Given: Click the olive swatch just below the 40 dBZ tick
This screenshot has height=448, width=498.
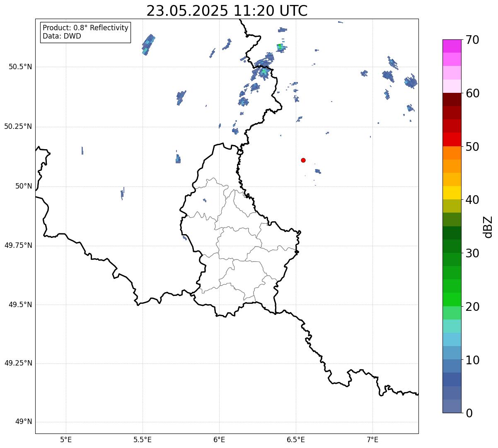Looking at the screenshot, I should pyautogui.click(x=452, y=206).
